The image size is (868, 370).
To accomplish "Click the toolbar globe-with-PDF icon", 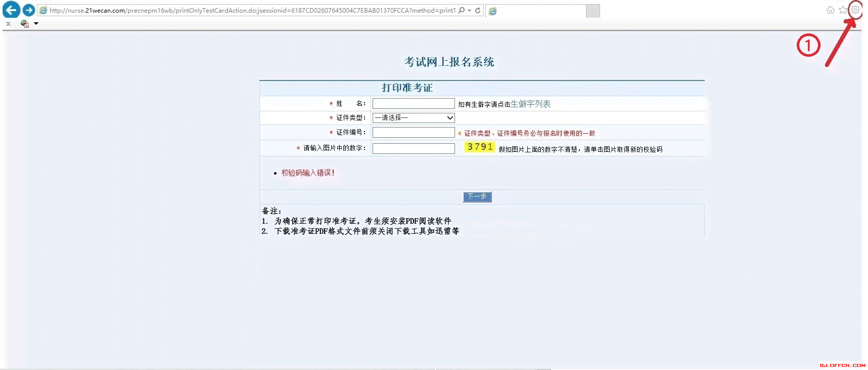I will click(24, 24).
